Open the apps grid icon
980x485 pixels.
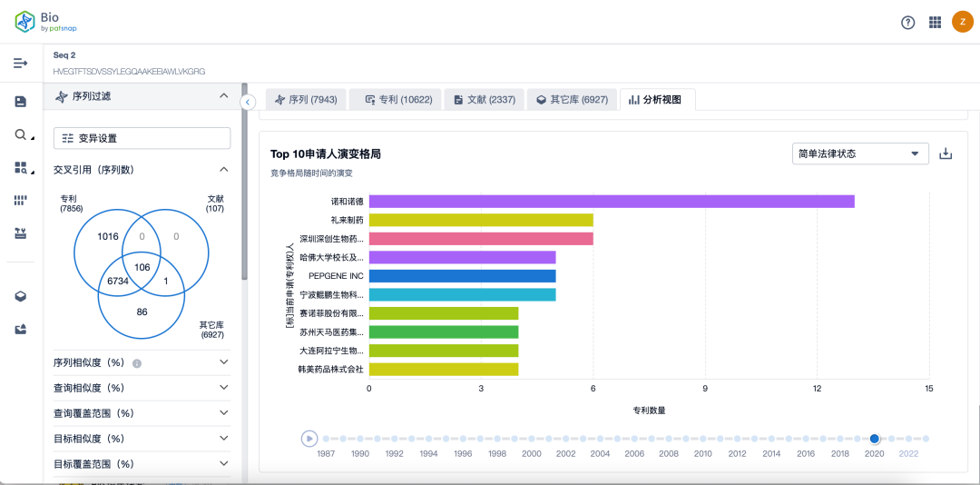point(935,23)
